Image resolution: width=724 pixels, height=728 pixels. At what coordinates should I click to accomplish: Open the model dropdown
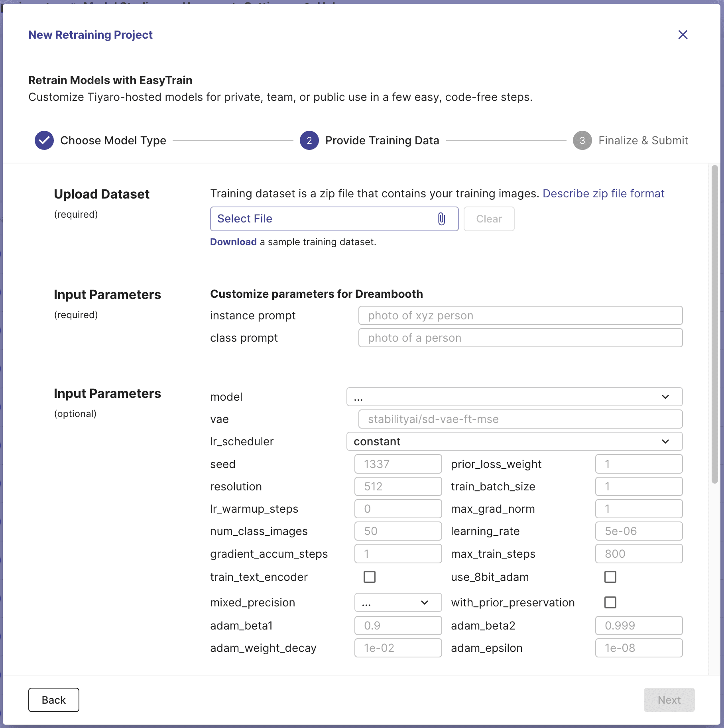[514, 397]
